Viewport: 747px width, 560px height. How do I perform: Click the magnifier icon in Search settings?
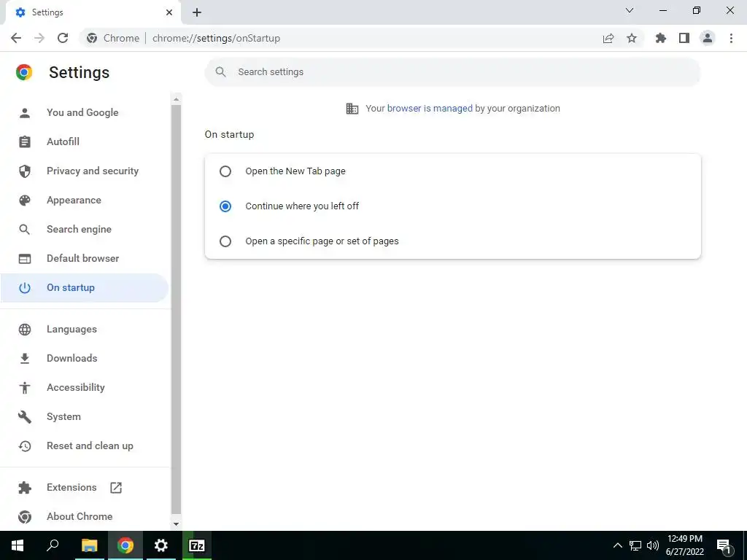[220, 72]
